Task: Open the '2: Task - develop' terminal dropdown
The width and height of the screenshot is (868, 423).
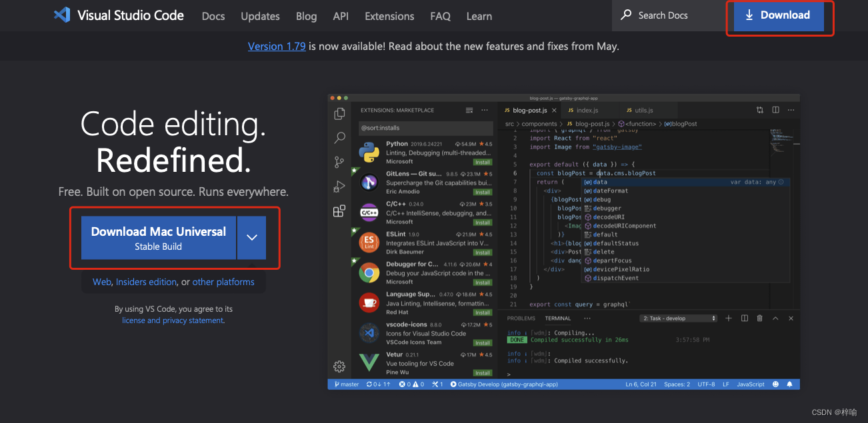Action: tap(679, 318)
